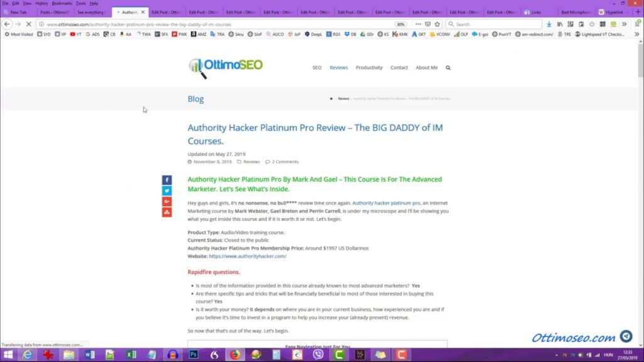Follow the Authority hacker platinum pro link
Screen dimensions: 644x362
[x=386, y=203]
